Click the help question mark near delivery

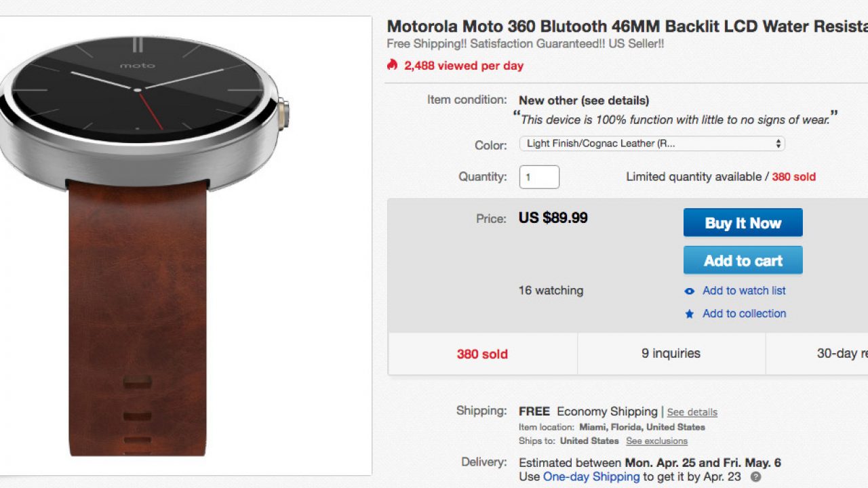[x=755, y=476]
